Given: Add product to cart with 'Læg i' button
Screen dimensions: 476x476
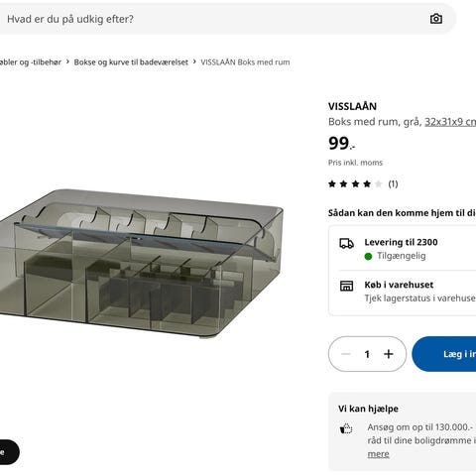Looking at the screenshot, I should pos(444,354).
